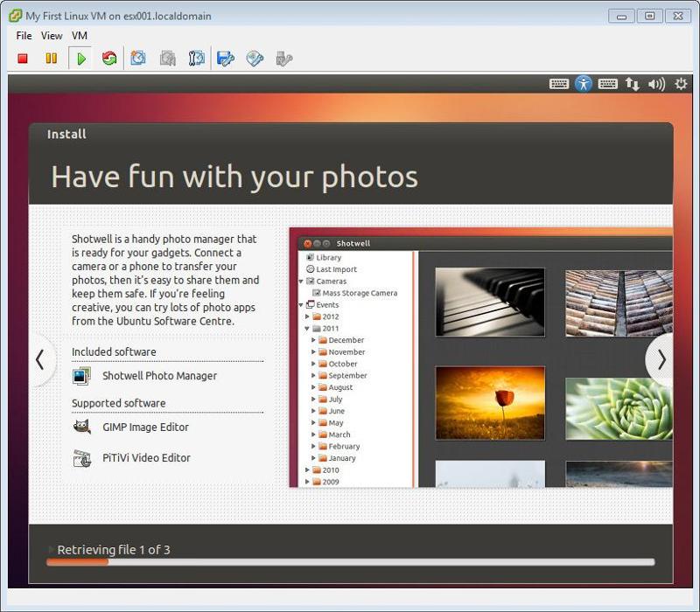Click the installation progress bar
700x612 pixels.
(x=351, y=562)
